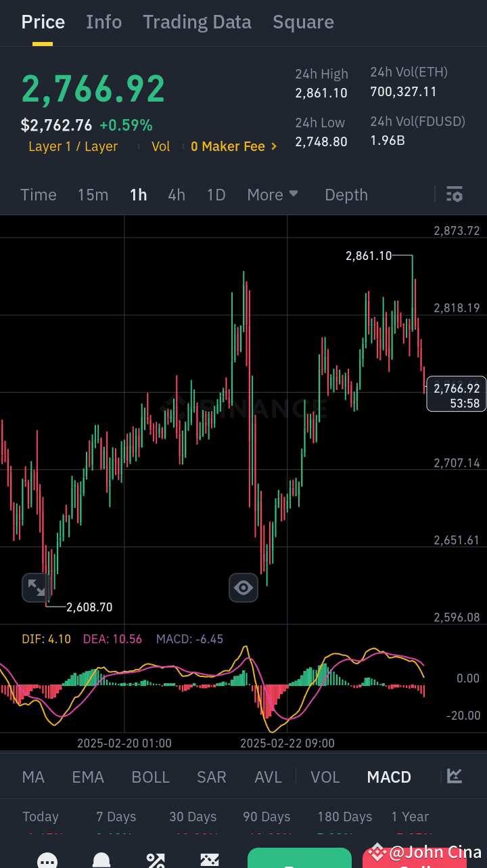The height and width of the screenshot is (868, 487).
Task: Tap the $2,762.76 USD price
Action: coord(57,125)
